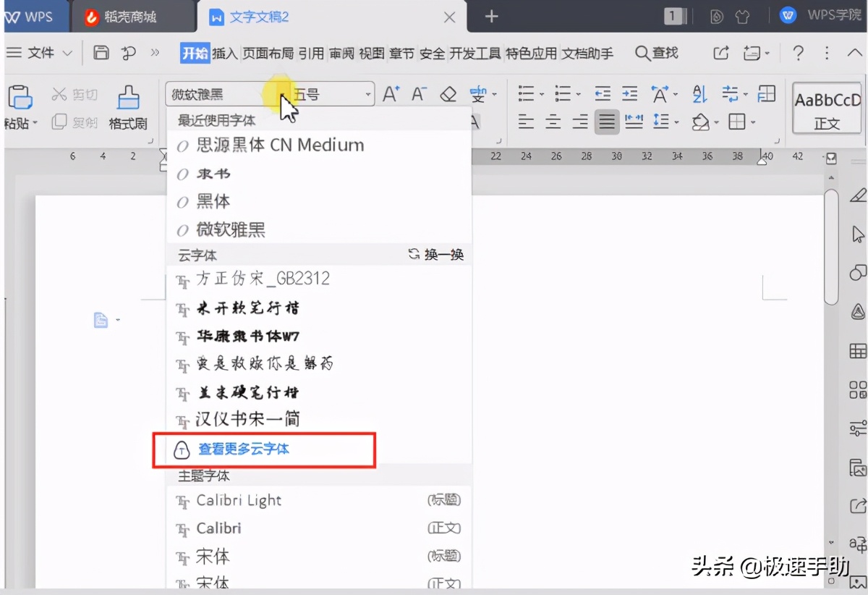The height and width of the screenshot is (595, 868).
Task: Click the 正文 style preview
Action: pos(828,109)
